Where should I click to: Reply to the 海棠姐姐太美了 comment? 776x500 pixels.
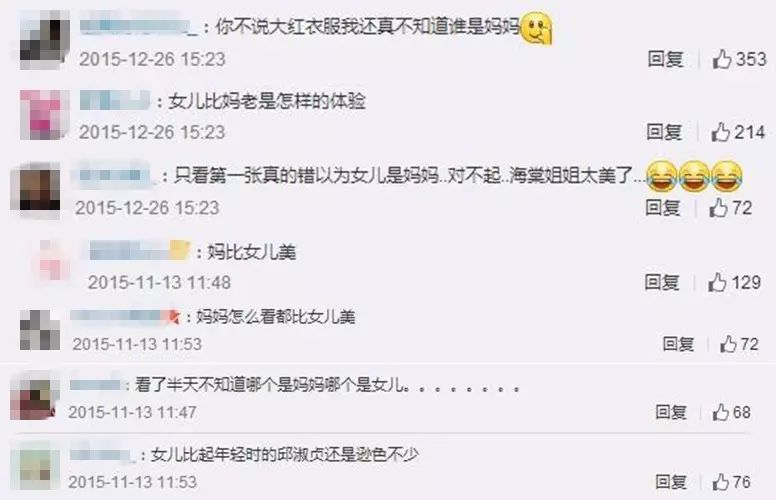tap(663, 207)
